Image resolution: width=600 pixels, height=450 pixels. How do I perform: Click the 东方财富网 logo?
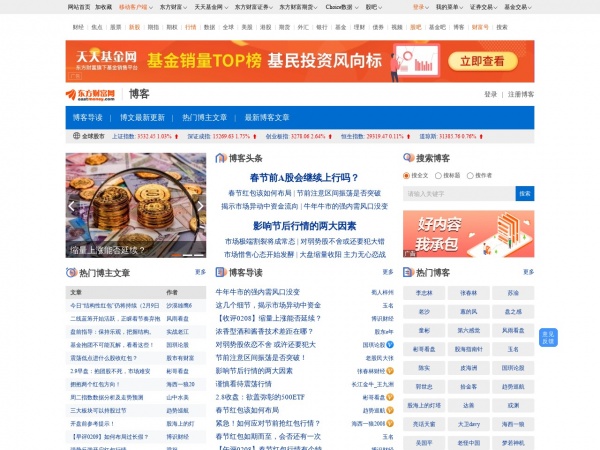(x=90, y=95)
